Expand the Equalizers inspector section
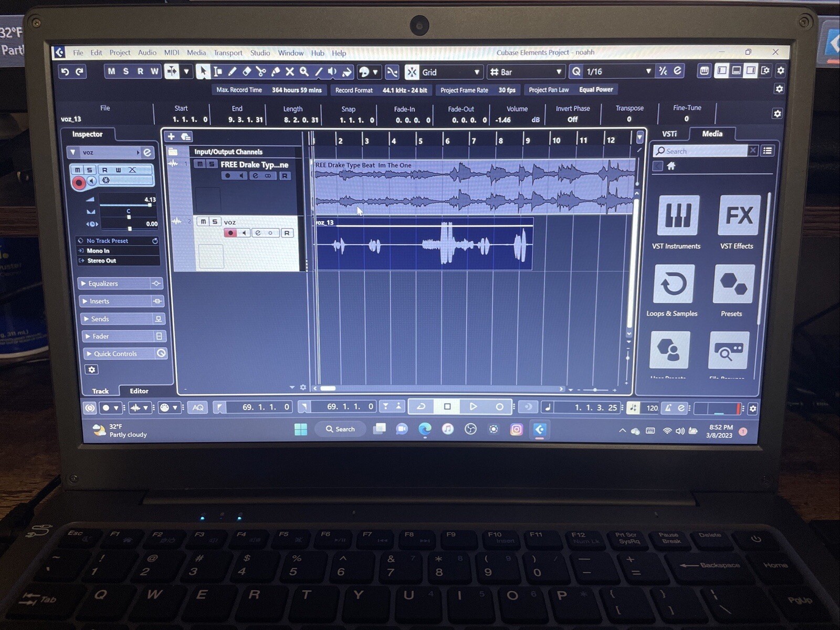 (121, 283)
